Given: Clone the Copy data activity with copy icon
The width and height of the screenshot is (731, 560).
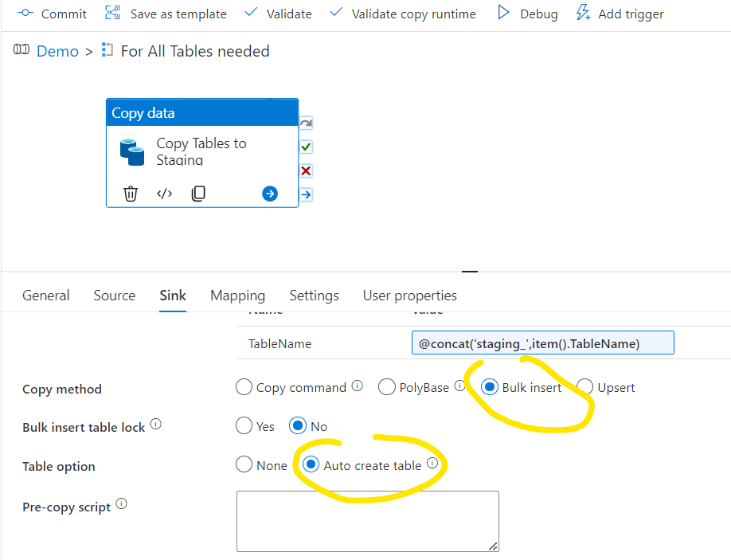Looking at the screenshot, I should click(198, 194).
